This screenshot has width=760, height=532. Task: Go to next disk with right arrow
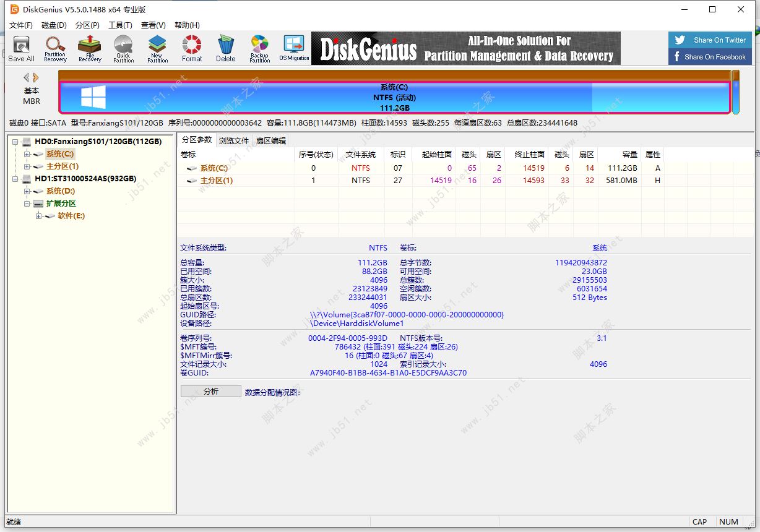pos(36,77)
